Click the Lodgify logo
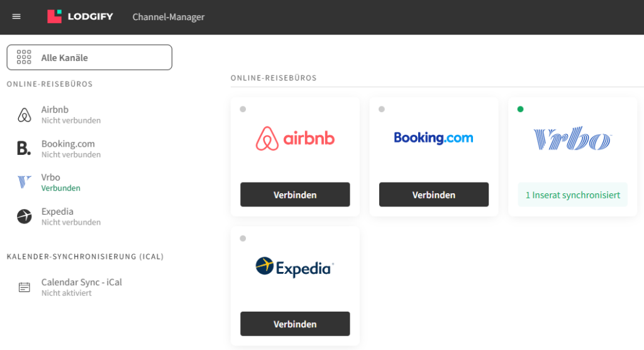This screenshot has width=644, height=350. point(80,16)
